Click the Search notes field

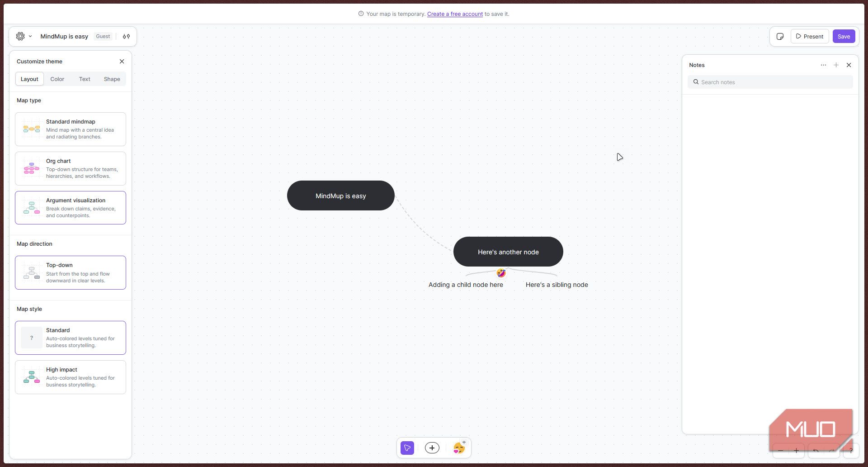click(x=770, y=82)
